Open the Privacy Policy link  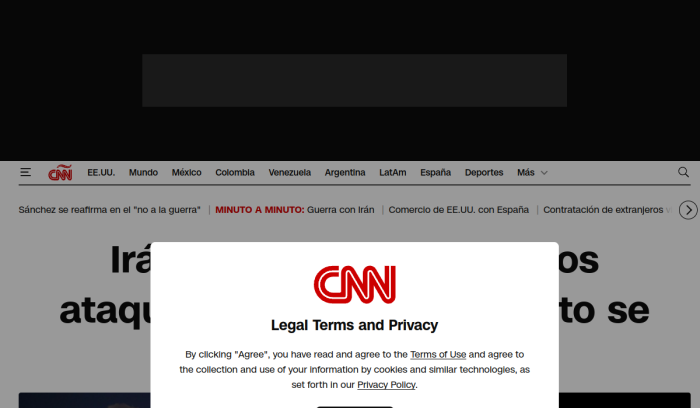pos(386,385)
